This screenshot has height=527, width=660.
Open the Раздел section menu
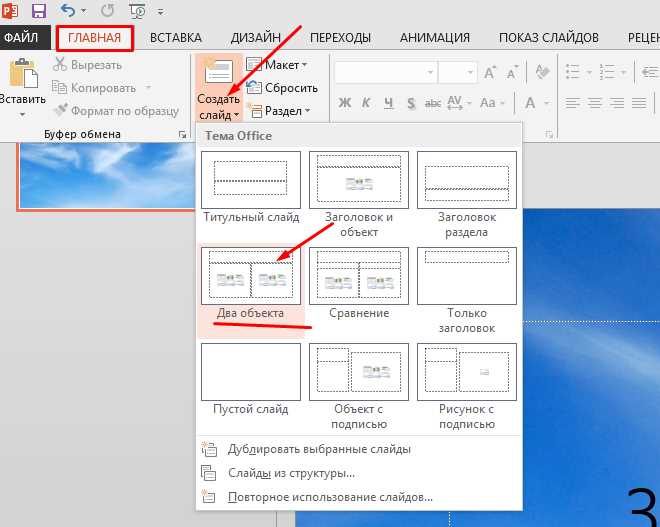tap(279, 111)
